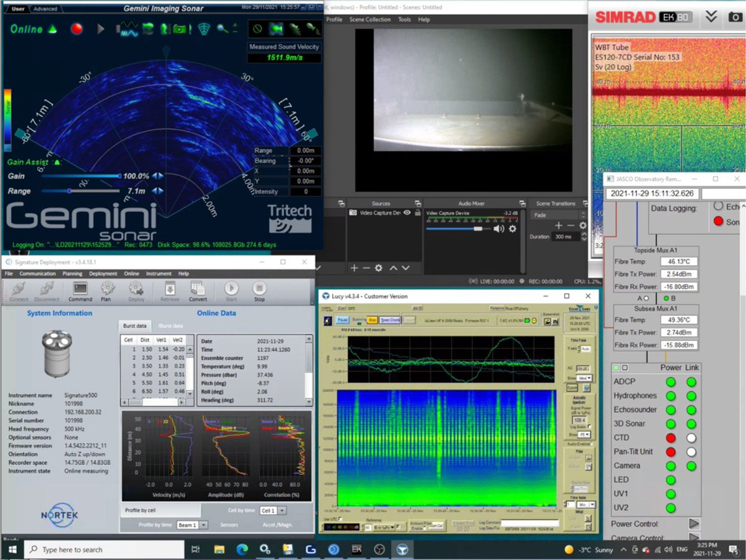Click the double chevron icon in SIMRAD header
The image size is (746, 560).
click(712, 17)
